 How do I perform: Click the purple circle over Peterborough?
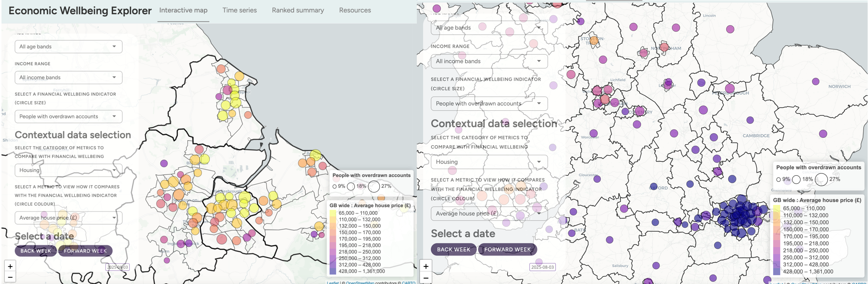(730, 89)
